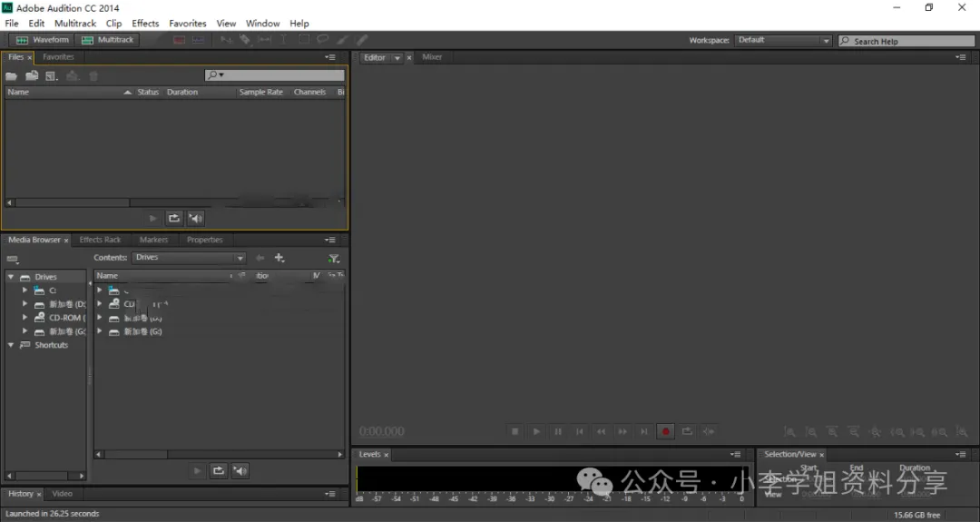The height and width of the screenshot is (522, 980).
Task: Switch to Multitrack editor view
Action: [107, 40]
